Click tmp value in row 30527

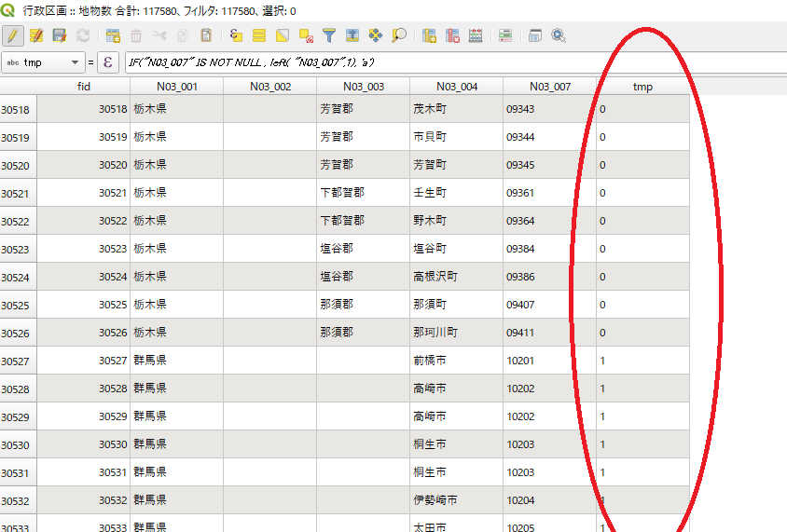[643, 361]
